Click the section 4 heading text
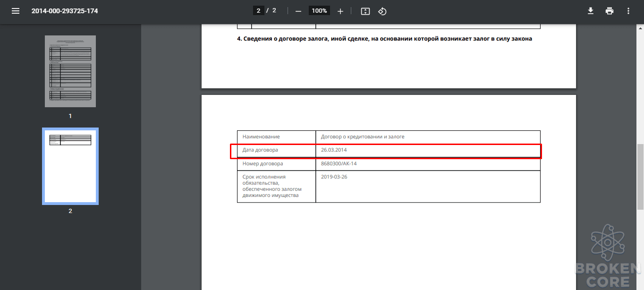This screenshot has width=644, height=290. click(384, 39)
